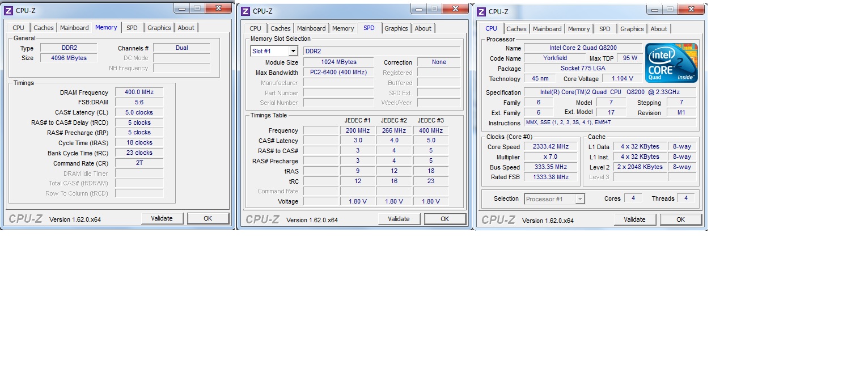
Task: Open Caches tab in the CPU window
Action: [516, 29]
